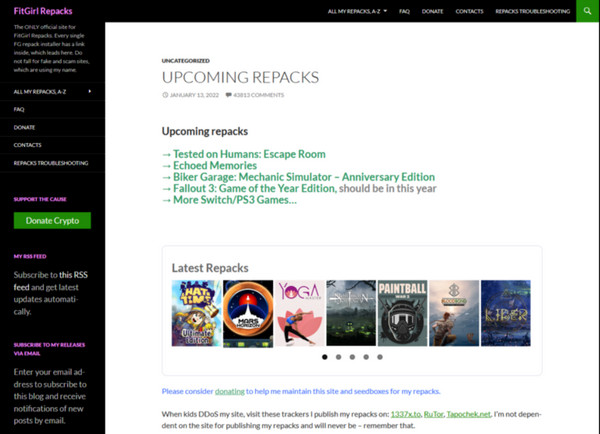
Task: Select the second carousel page dot
Action: pos(339,357)
